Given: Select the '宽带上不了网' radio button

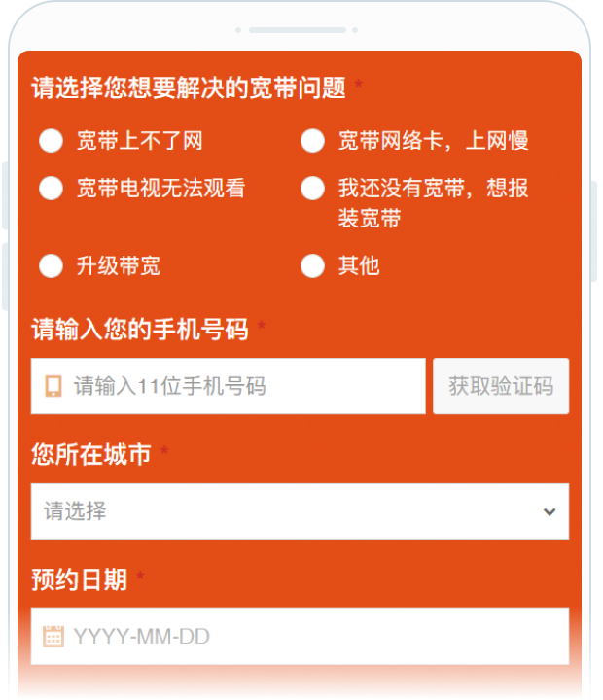Looking at the screenshot, I should tap(51, 141).
